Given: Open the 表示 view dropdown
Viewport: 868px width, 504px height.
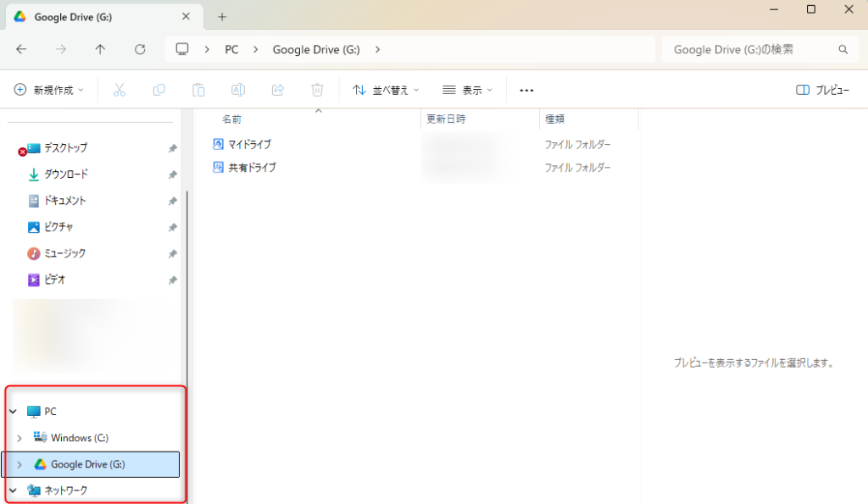Looking at the screenshot, I should click(467, 90).
